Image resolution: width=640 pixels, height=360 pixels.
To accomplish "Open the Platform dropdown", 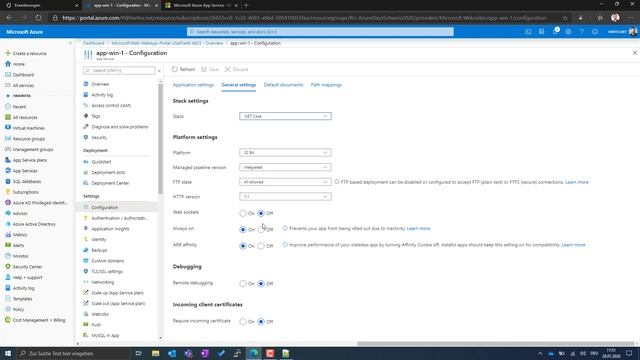I will tap(285, 153).
